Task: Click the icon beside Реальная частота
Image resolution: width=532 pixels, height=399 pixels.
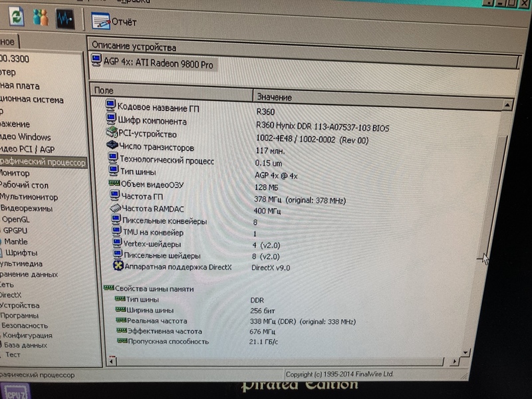Action: (x=121, y=320)
